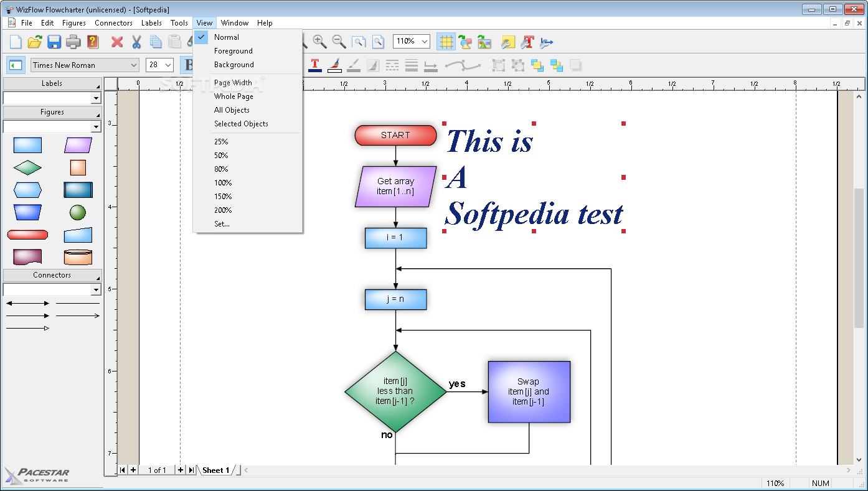Click the curved connector routing icon
Screen dimensions: 868x491
463,65
